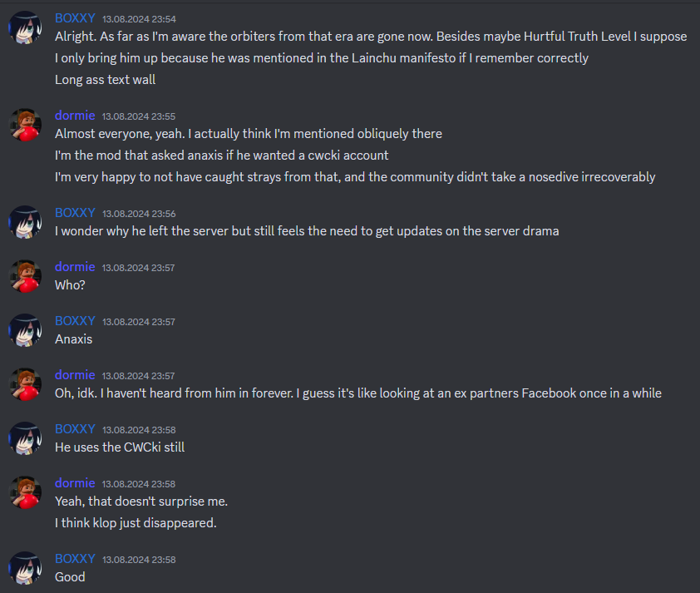Viewport: 700px width, 593px height.
Task: Click BOXXY's avatar on the 23:54 message
Action: pos(25,27)
